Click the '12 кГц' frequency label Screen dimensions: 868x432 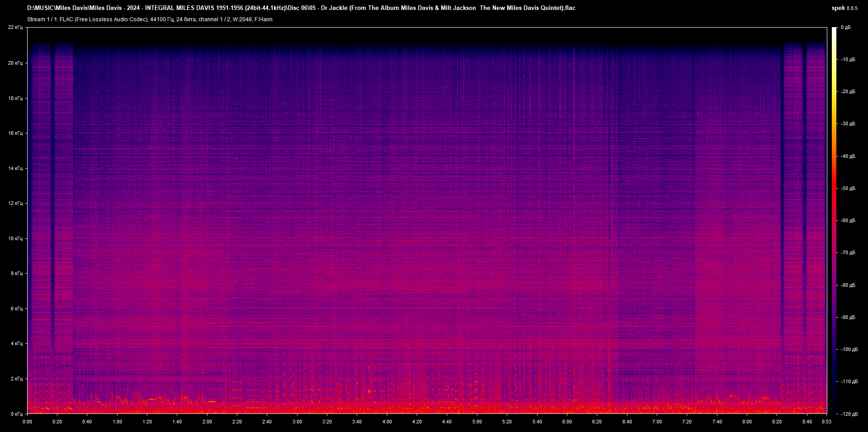coord(15,203)
